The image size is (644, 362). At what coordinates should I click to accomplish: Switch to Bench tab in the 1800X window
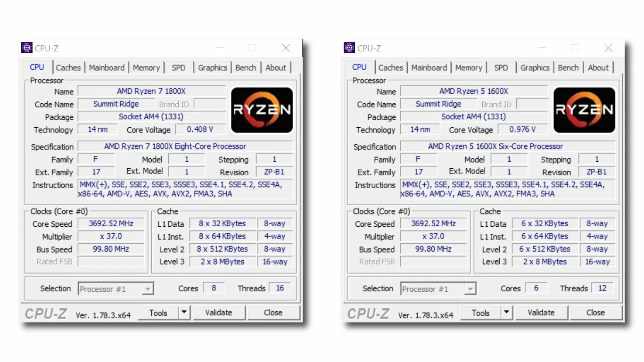pyautogui.click(x=246, y=67)
